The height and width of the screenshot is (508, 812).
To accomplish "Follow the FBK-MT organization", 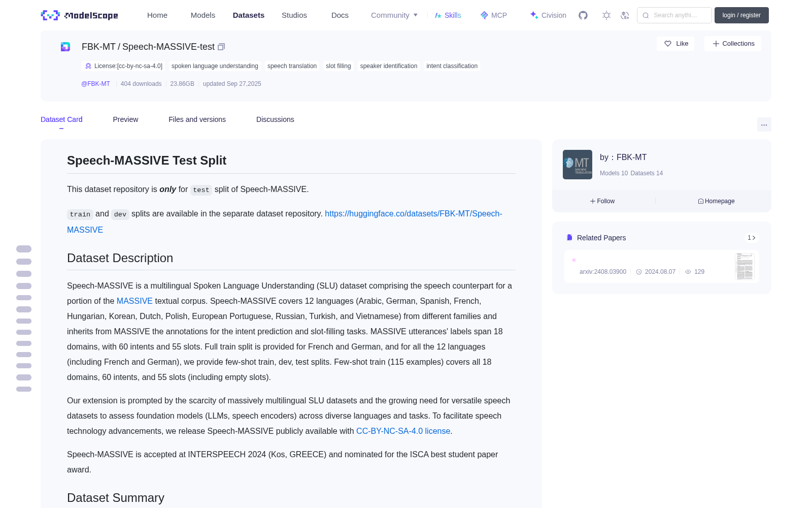I will coord(602,201).
